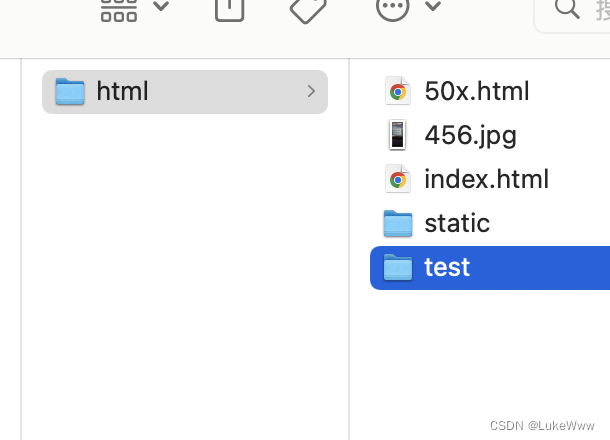Select the group-by grid view icon
This screenshot has height=440, width=610.
coord(119,10)
